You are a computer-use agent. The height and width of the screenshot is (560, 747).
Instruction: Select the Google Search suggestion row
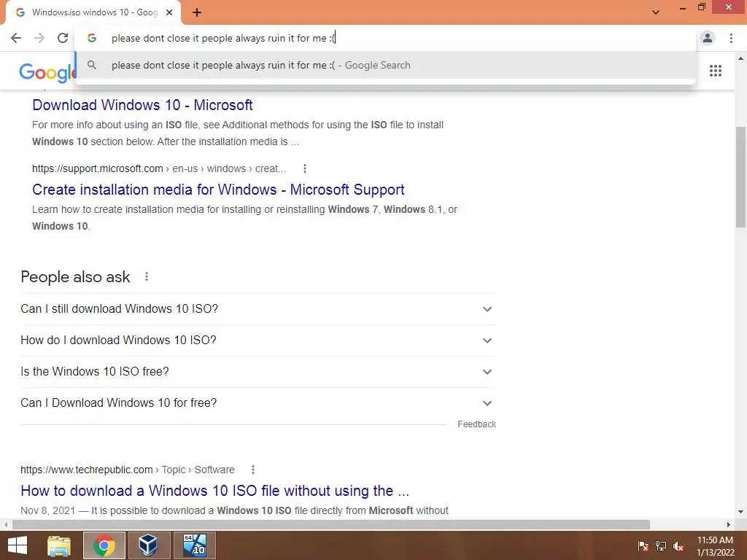point(385,65)
